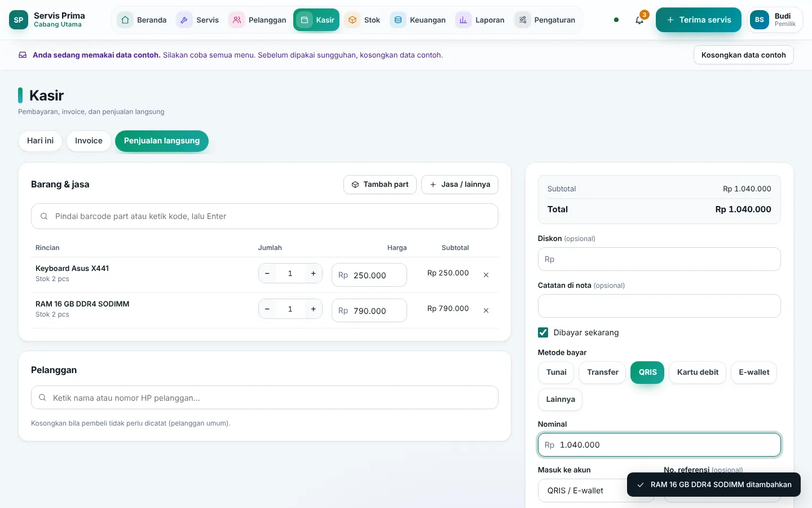
Task: Click the info banner inbox icon
Action: pyautogui.click(x=23, y=55)
